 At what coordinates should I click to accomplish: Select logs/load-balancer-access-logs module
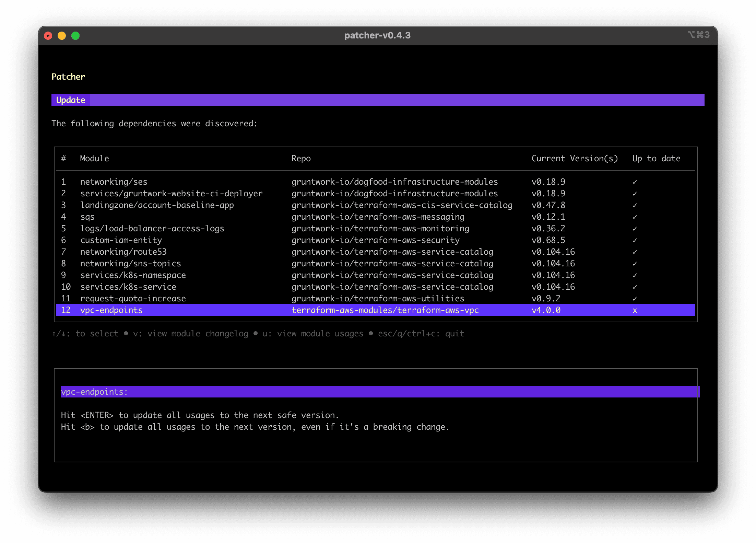375,228
